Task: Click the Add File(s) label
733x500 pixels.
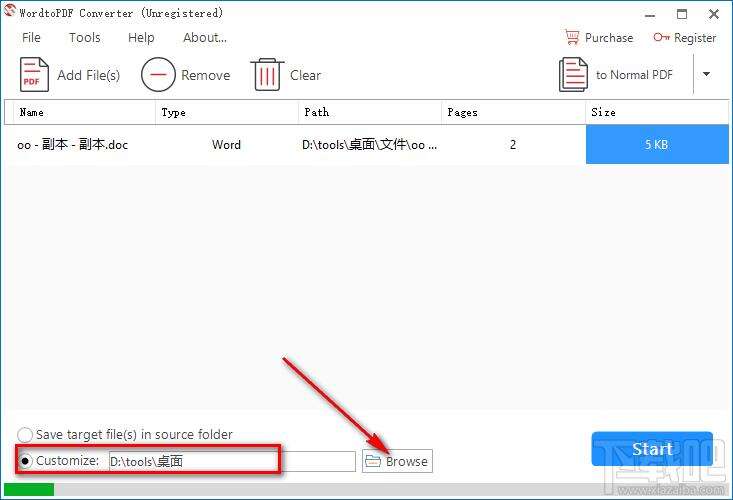Action: click(88, 75)
